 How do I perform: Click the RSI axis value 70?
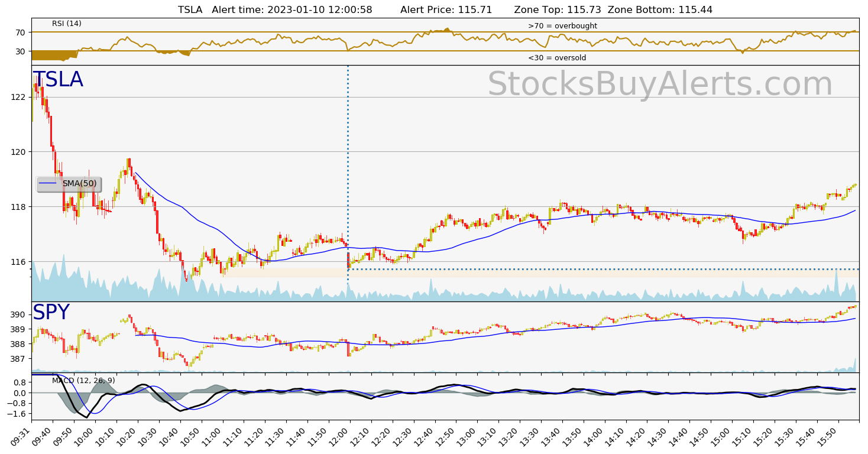pyautogui.click(x=21, y=33)
